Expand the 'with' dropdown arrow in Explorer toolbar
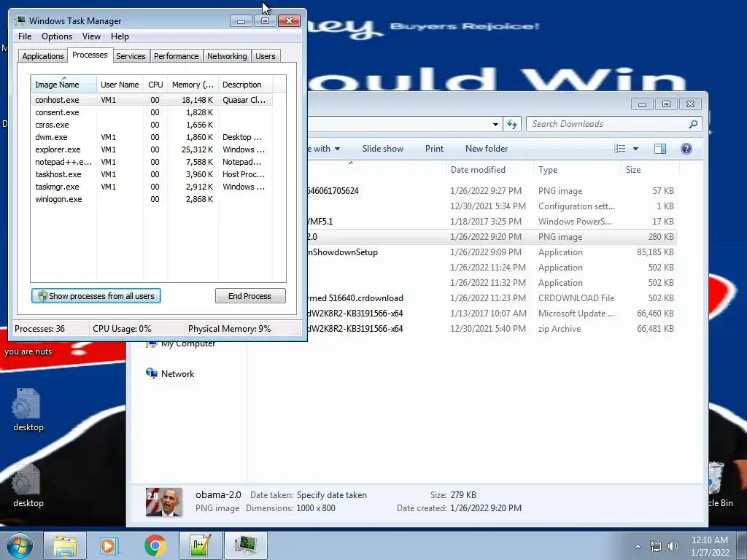This screenshot has width=747, height=560. (337, 149)
